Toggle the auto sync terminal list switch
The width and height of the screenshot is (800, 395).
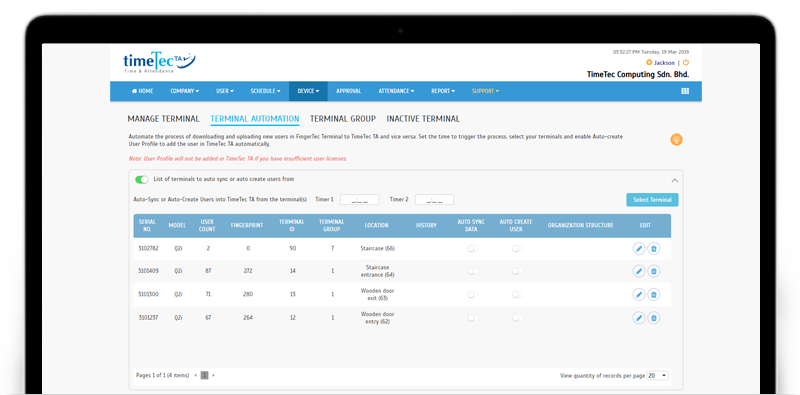click(142, 180)
